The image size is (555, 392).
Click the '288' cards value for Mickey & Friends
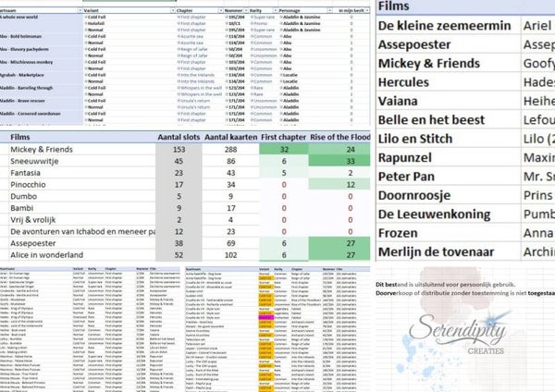[230, 149]
